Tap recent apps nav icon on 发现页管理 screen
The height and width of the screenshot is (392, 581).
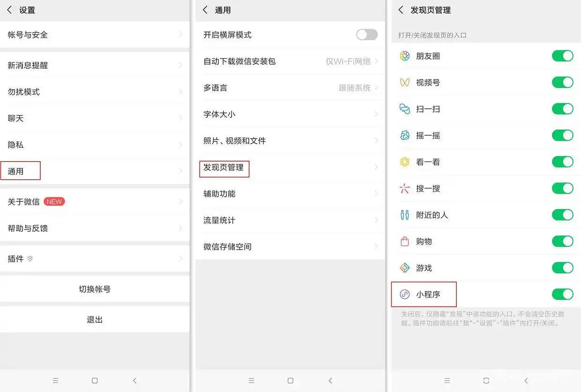coord(447,381)
